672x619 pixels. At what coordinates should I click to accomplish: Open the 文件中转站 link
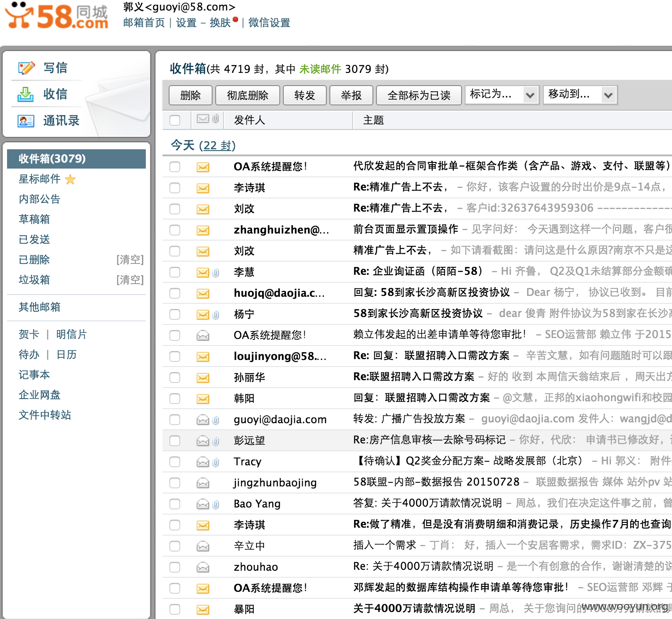(x=45, y=415)
